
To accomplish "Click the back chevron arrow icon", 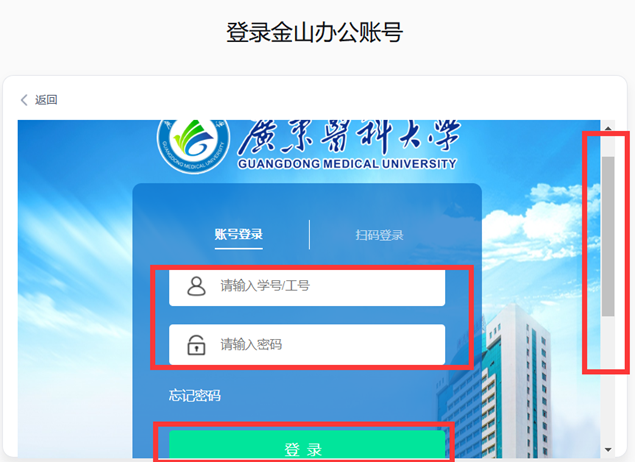I will (24, 100).
